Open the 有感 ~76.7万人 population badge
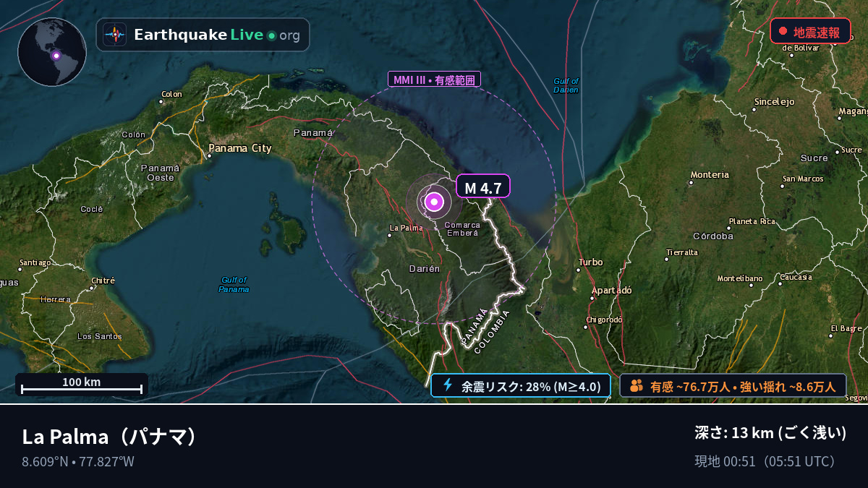Viewport: 868px width, 488px height. point(733,385)
